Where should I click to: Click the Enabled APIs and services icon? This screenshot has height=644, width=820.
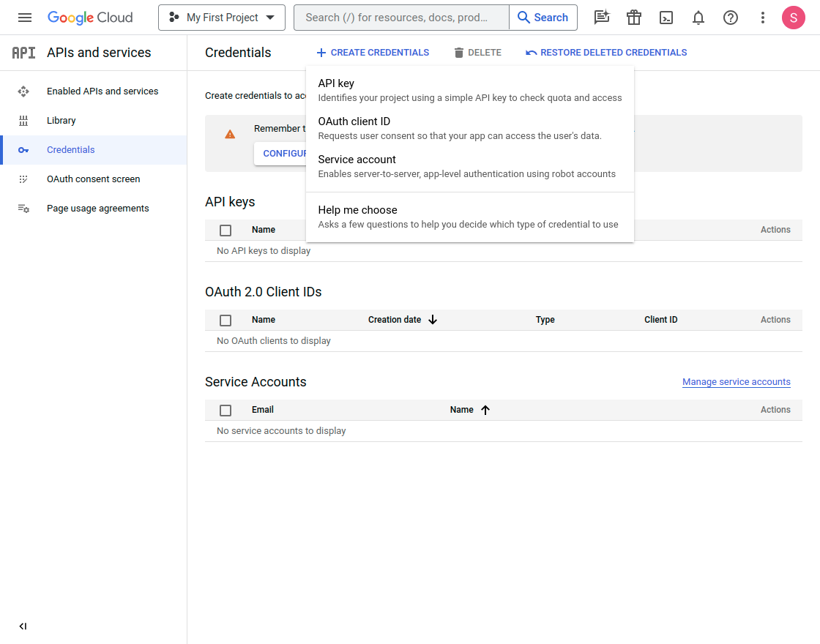tap(23, 91)
